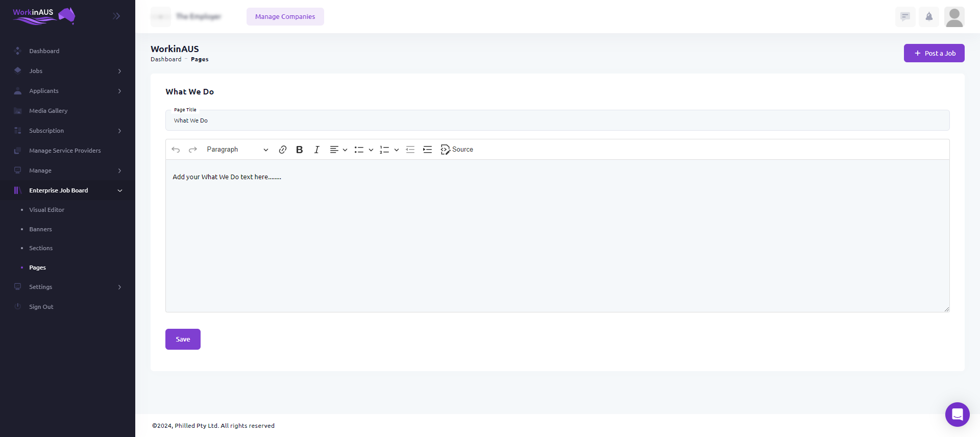Click Sign Out in the sidebar
Screen dimensions: 980x437
[x=41, y=307]
